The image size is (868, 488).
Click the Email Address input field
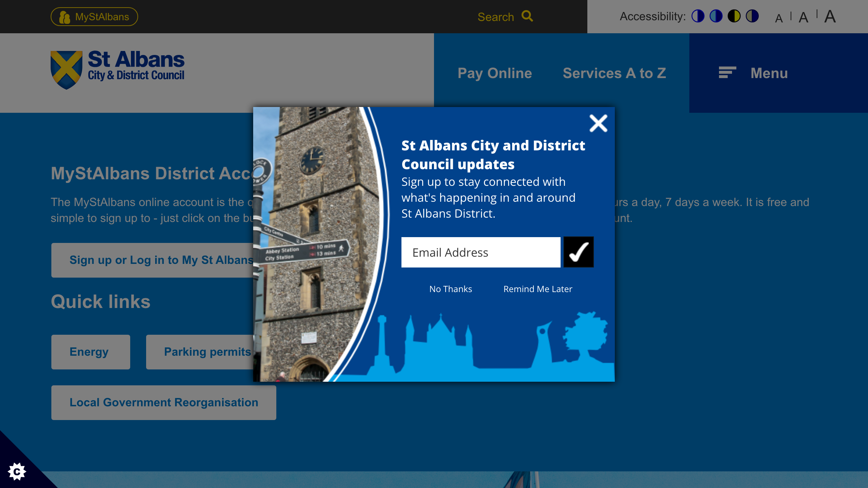click(x=481, y=252)
